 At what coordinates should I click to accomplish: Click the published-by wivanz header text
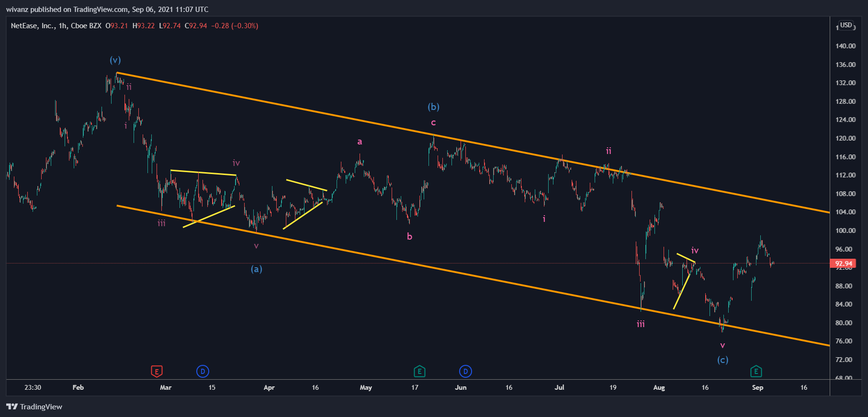click(107, 10)
